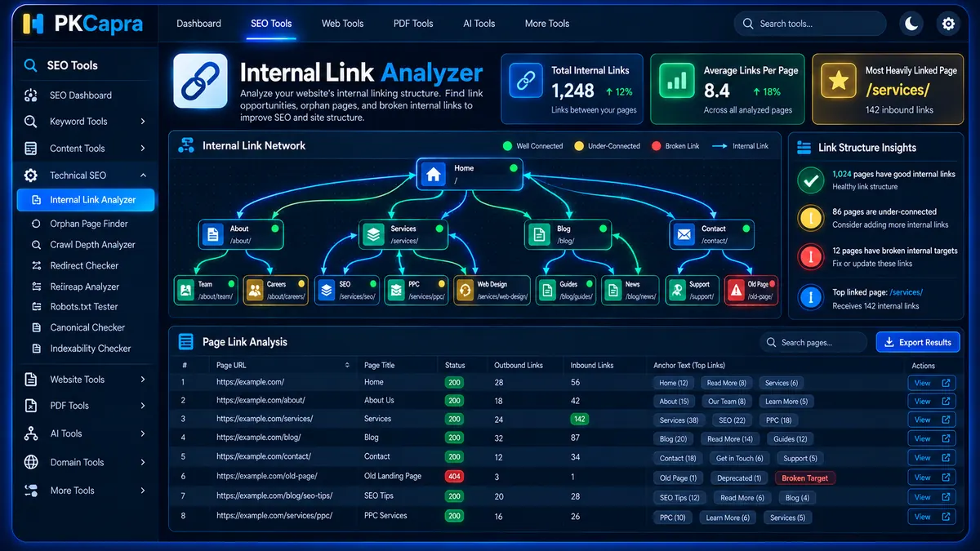Click the PKCapra logo icon
The image size is (980, 551).
pyautogui.click(x=33, y=24)
